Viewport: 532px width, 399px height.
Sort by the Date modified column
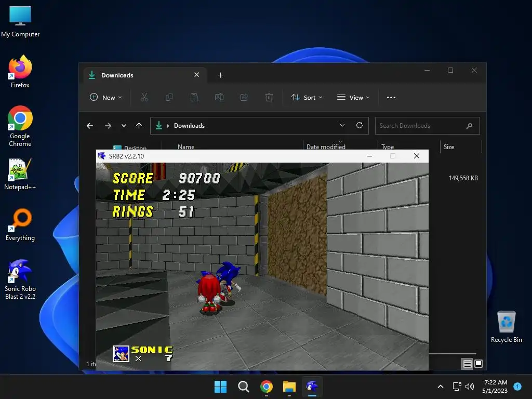click(x=326, y=147)
